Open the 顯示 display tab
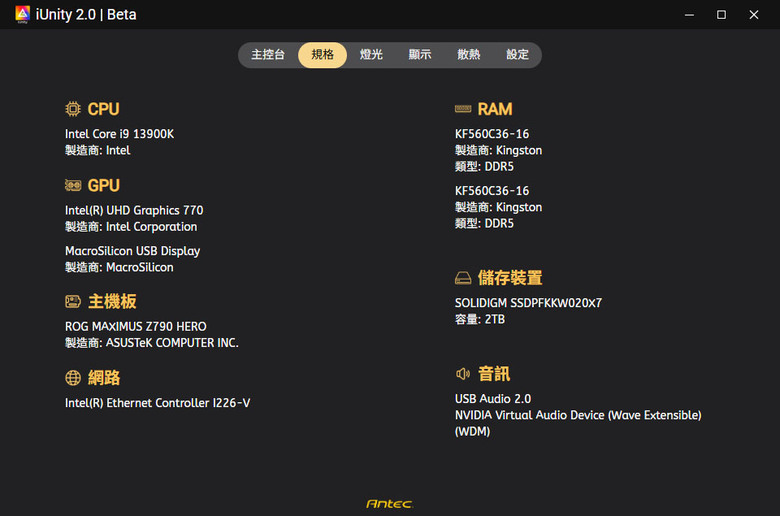Image resolution: width=780 pixels, height=516 pixels. tap(420, 55)
